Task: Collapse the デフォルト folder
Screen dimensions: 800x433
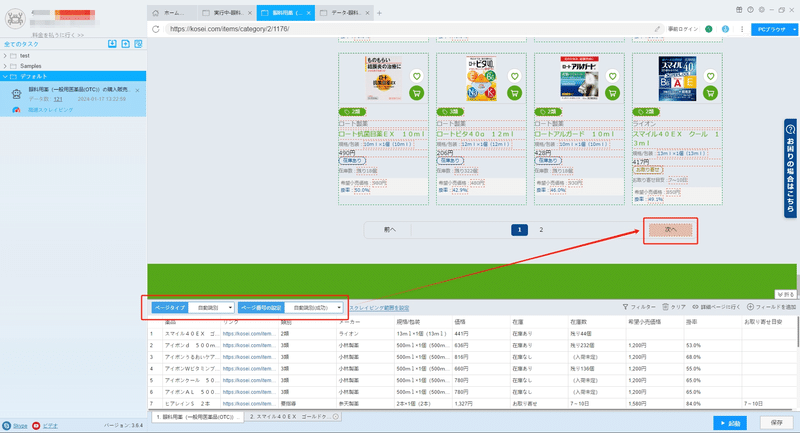Action: (x=5, y=77)
